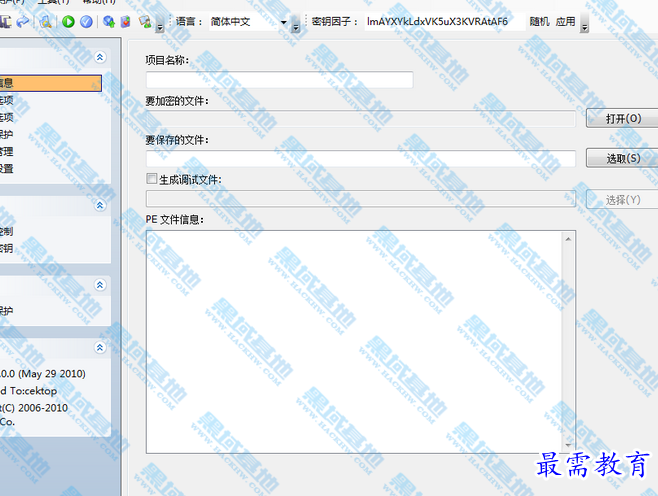Click the 密钥因子 key factor field
The image size is (658, 496).
[x=444, y=21]
